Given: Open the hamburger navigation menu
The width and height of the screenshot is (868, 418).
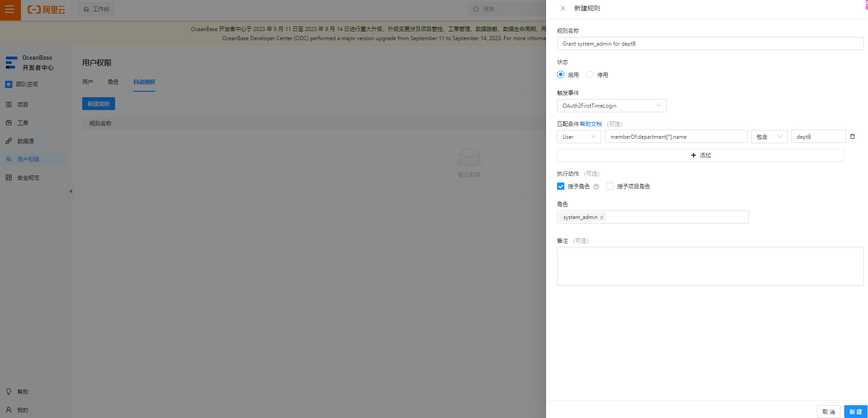Looking at the screenshot, I should click(x=10, y=10).
